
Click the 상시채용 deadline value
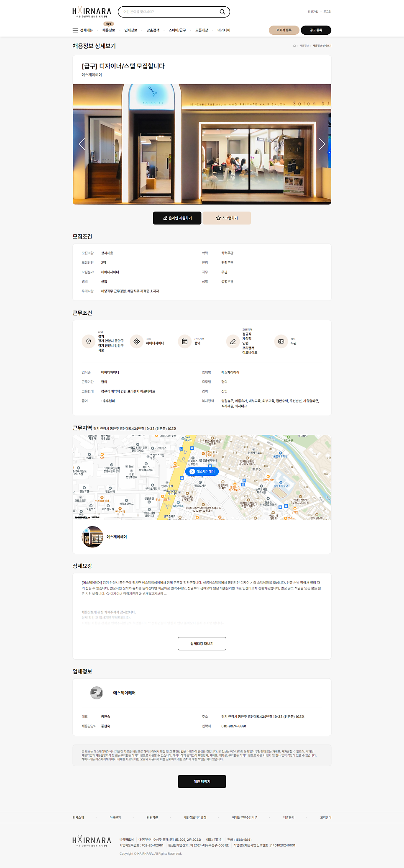coord(107,253)
